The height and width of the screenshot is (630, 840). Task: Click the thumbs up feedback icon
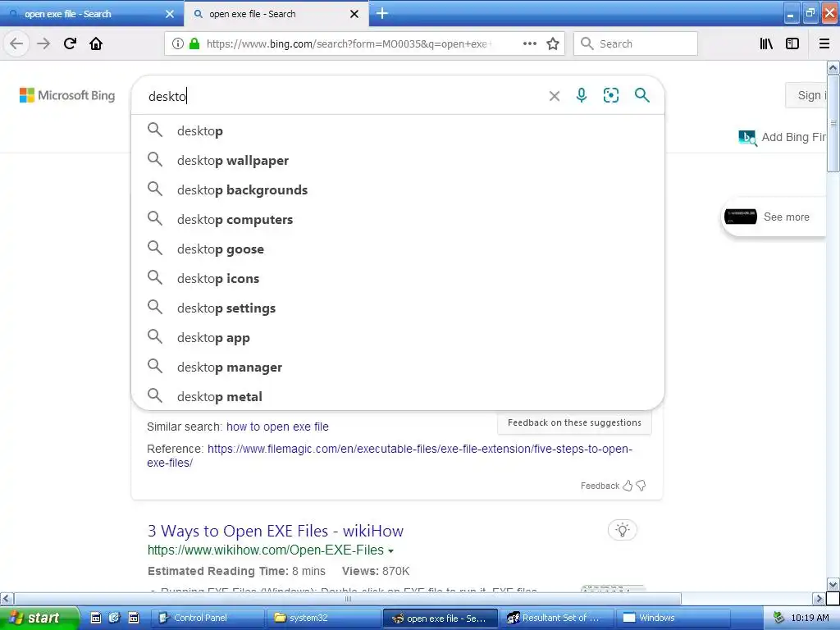628,486
